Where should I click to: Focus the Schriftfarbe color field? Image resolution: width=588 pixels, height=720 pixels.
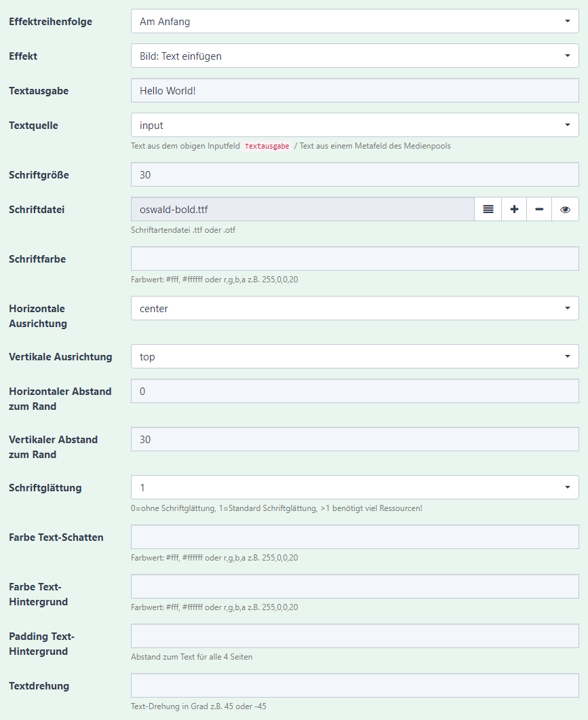tap(355, 259)
